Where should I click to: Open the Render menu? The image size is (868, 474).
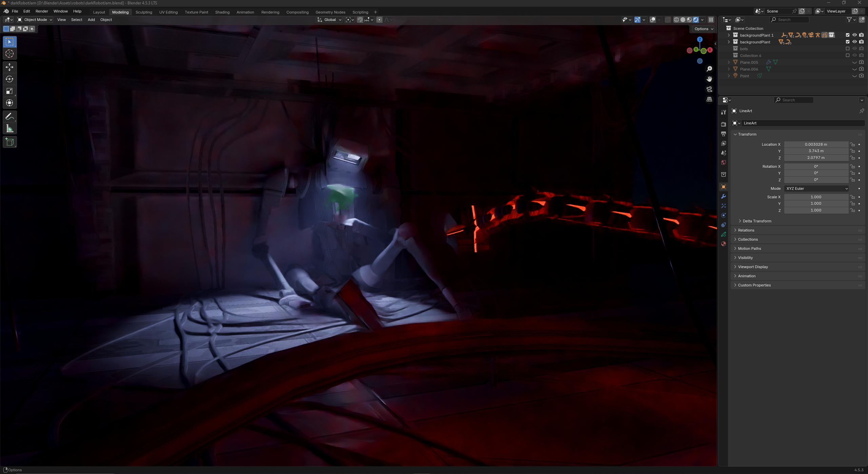42,11
